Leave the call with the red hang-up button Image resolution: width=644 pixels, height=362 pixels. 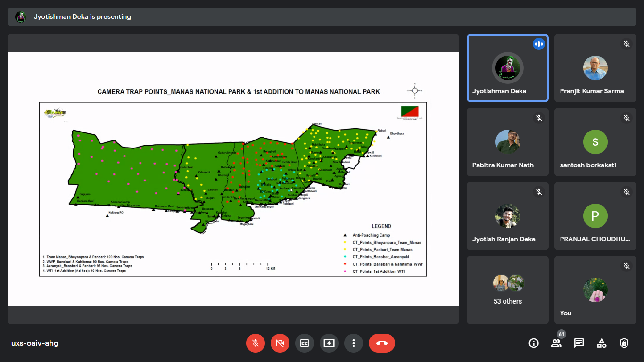tap(382, 343)
